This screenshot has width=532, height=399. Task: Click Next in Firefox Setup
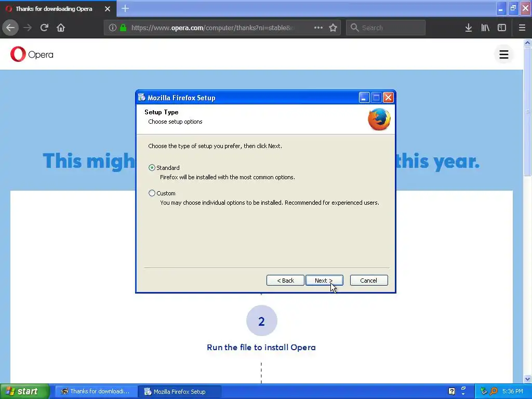tap(324, 280)
